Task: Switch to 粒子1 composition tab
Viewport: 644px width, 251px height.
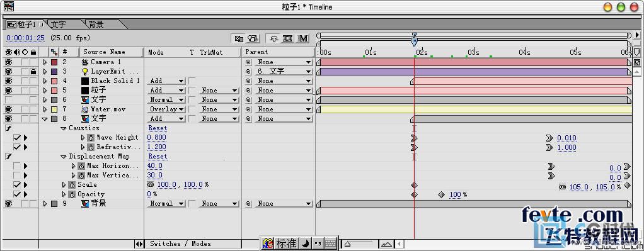Action: coord(26,25)
